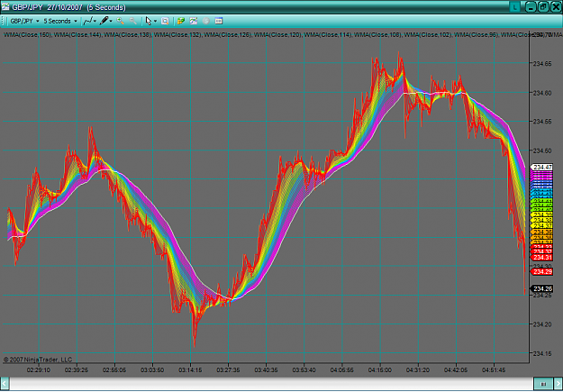Expand the drawing tools dropdown arrow
The image size is (563, 392).
pyautogui.click(x=111, y=22)
